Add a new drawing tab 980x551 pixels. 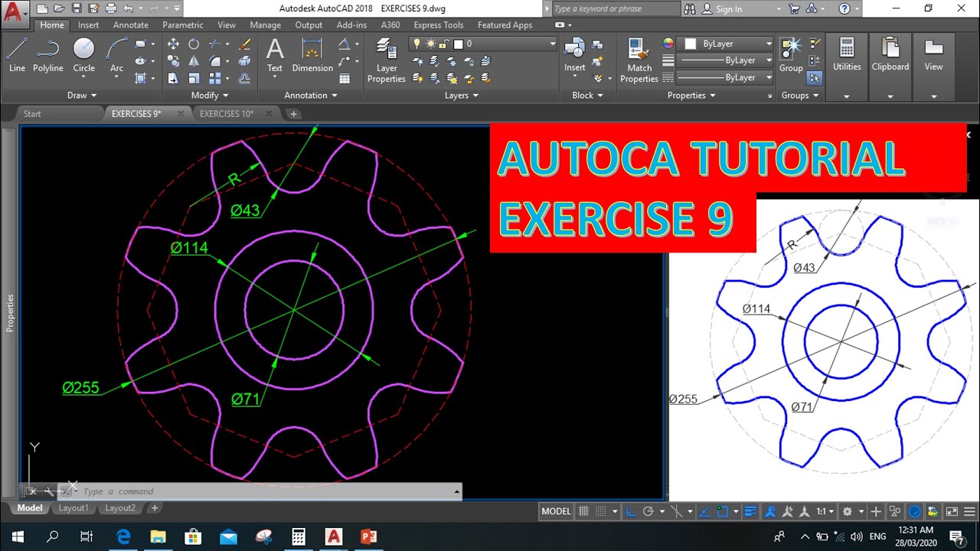[x=293, y=114]
